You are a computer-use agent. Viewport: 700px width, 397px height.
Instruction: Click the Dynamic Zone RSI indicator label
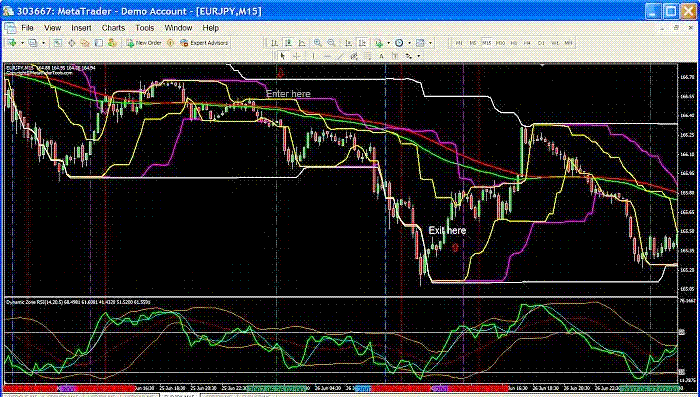click(x=78, y=302)
